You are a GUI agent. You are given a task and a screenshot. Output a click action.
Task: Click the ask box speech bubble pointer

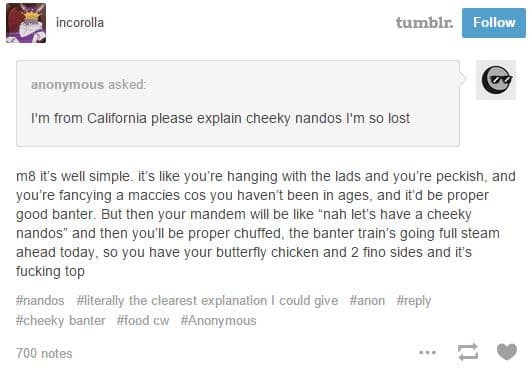pos(463,79)
